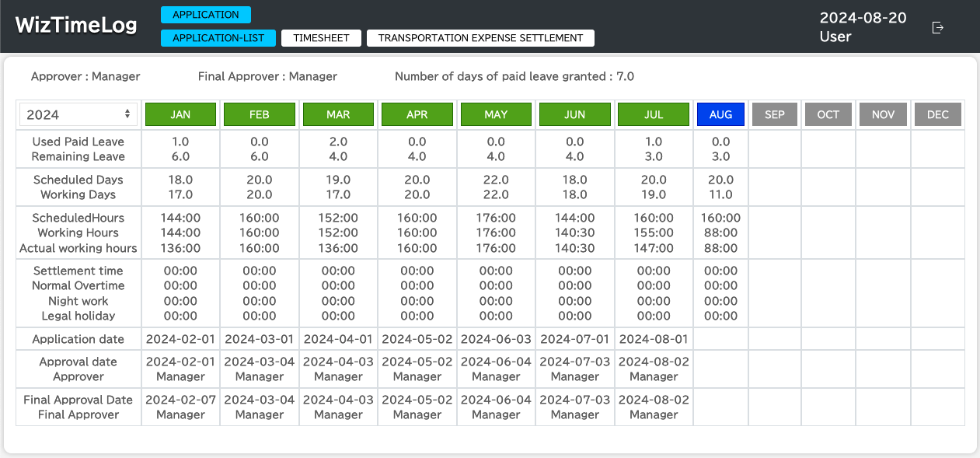Choose the APR month button

click(x=417, y=114)
